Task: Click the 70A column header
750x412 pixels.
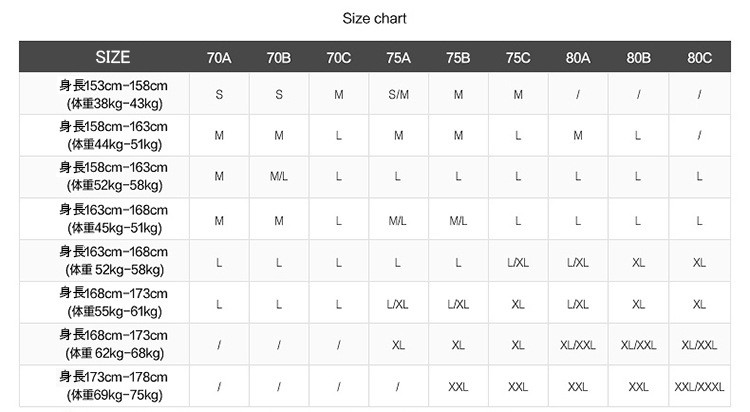Action: pyautogui.click(x=219, y=58)
